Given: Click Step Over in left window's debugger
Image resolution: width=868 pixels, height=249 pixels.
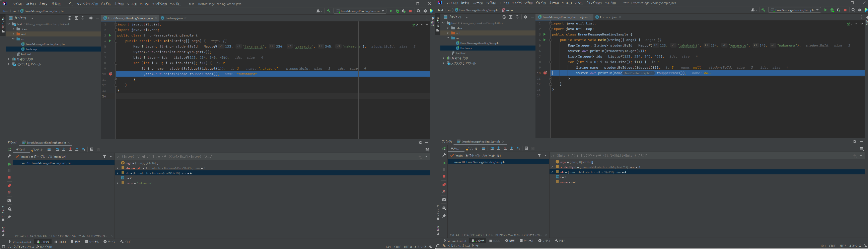Looking at the screenshot, I should point(57,149).
